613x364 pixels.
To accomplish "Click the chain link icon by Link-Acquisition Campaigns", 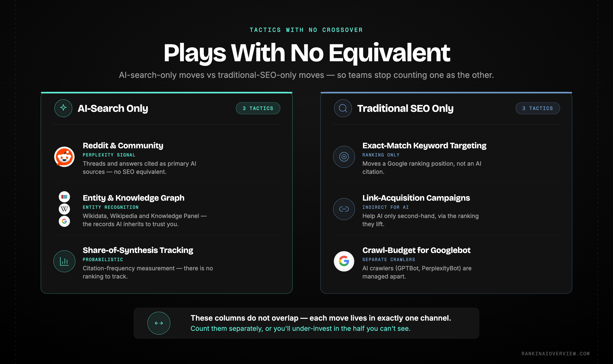I will (x=344, y=209).
